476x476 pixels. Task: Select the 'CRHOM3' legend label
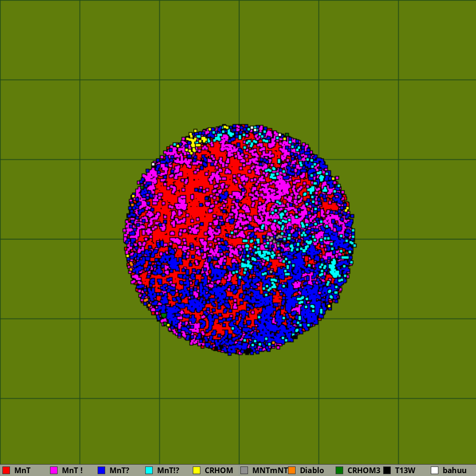pyautogui.click(x=364, y=470)
